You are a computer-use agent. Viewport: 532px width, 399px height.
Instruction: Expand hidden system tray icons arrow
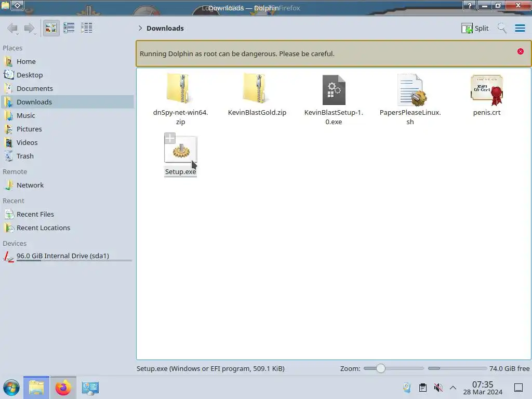(453, 388)
